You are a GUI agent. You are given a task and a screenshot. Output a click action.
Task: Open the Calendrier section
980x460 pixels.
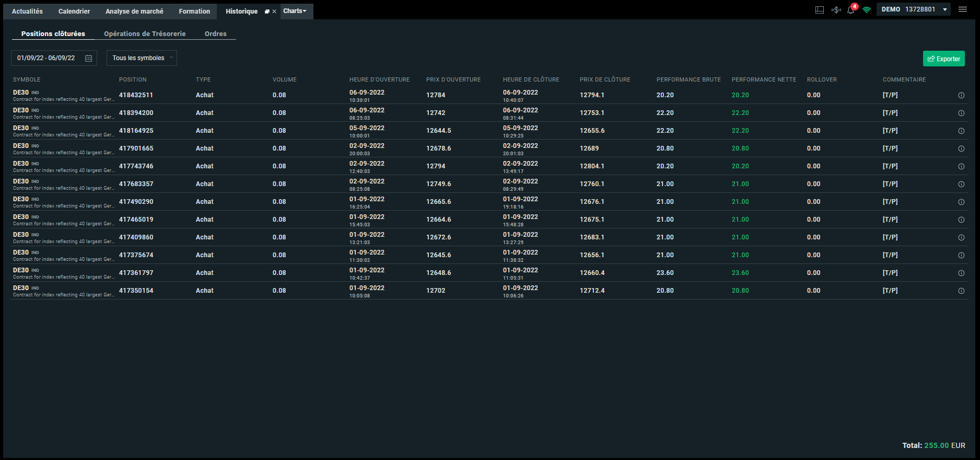(74, 11)
